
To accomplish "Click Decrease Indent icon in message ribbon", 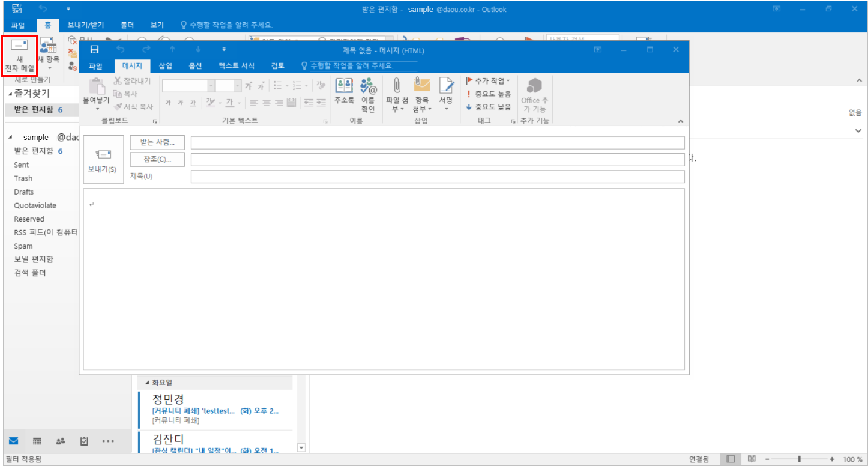I will coord(309,103).
